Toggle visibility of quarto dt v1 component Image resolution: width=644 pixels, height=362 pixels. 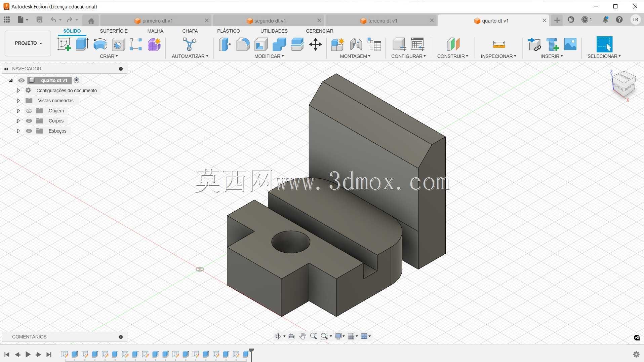pos(21,80)
